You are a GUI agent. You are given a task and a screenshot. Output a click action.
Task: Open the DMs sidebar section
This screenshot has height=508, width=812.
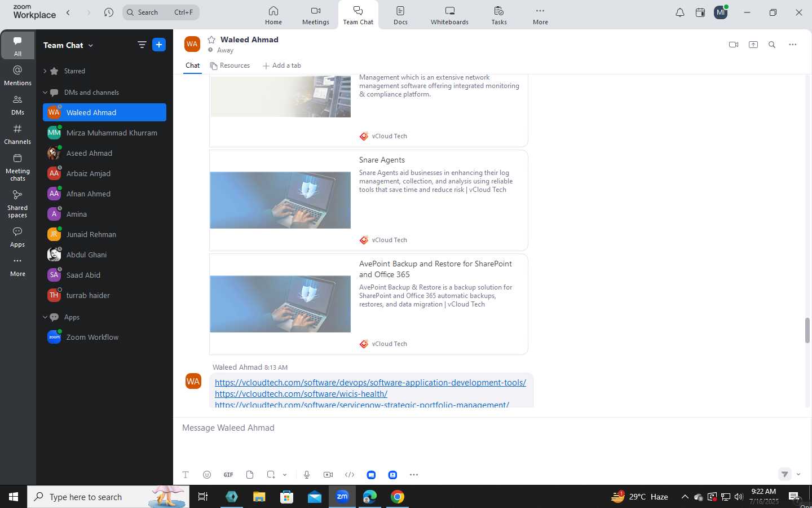coord(17,105)
